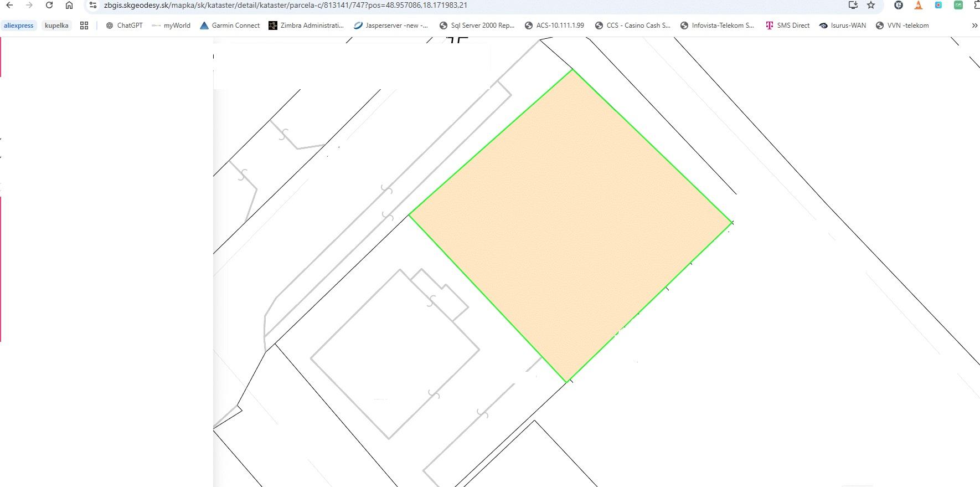Viewport: 980px width, 487px height.
Task: Open the VLC cone extension icon
Action: tap(918, 5)
